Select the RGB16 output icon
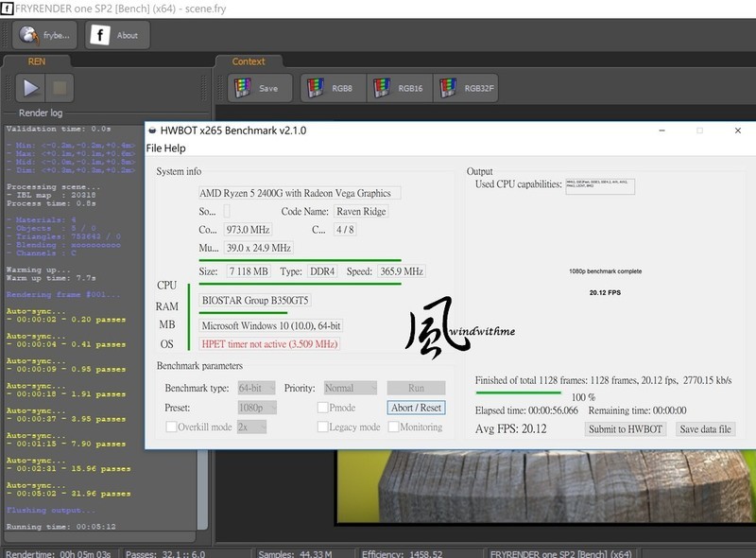 382,87
